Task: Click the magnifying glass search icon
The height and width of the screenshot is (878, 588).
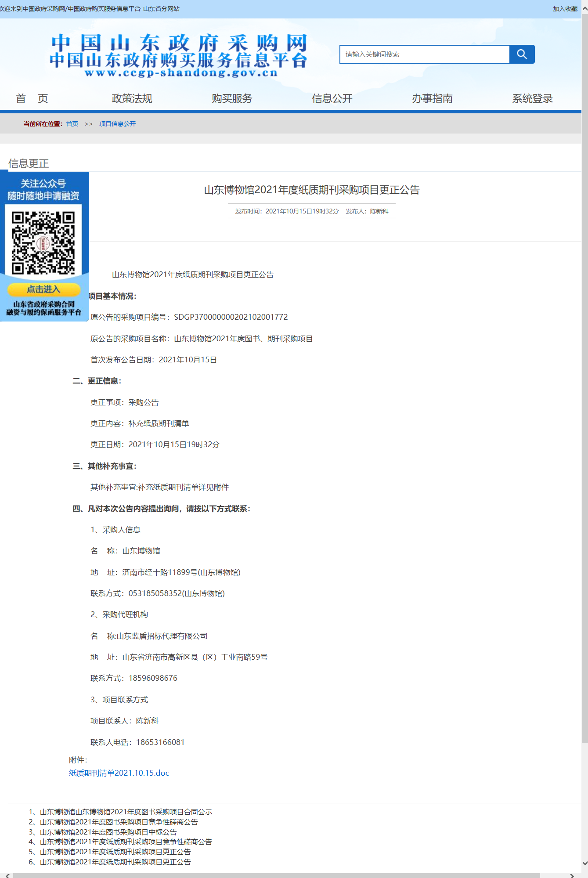Action: (x=522, y=54)
